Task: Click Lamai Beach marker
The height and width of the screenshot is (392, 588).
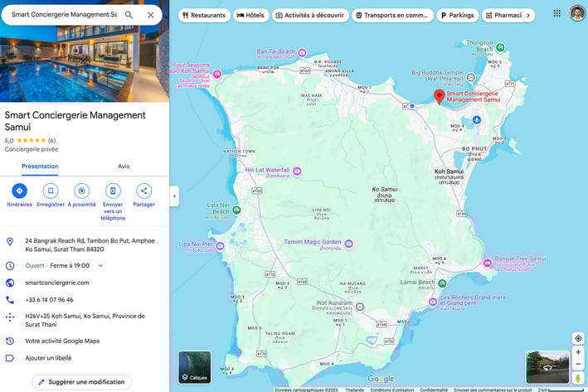Action: (x=442, y=283)
